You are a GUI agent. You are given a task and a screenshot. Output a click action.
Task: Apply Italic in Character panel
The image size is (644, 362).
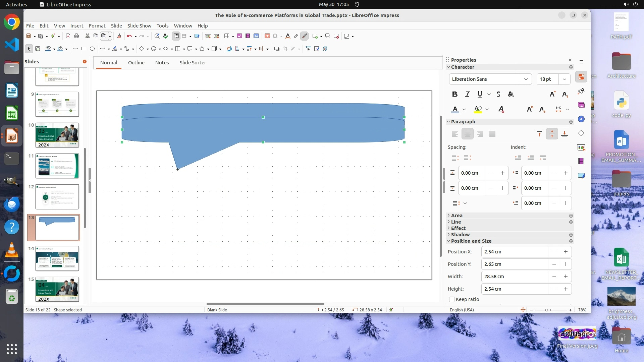[467, 94]
